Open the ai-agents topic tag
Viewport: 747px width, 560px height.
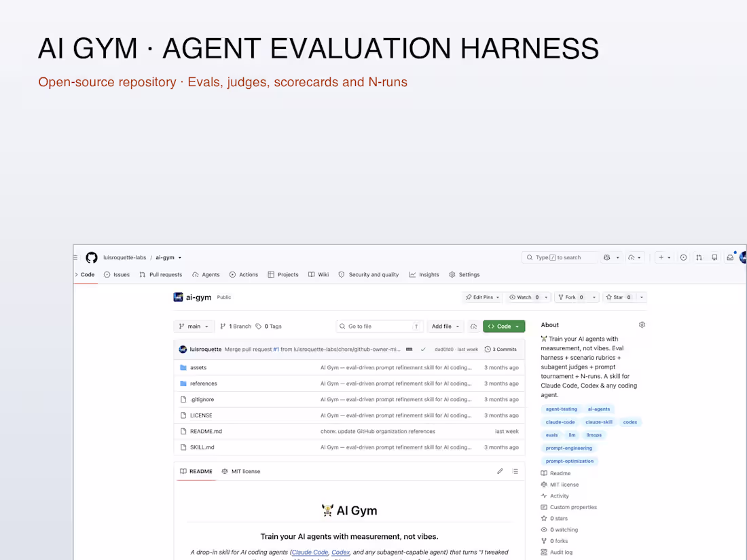[599, 409]
